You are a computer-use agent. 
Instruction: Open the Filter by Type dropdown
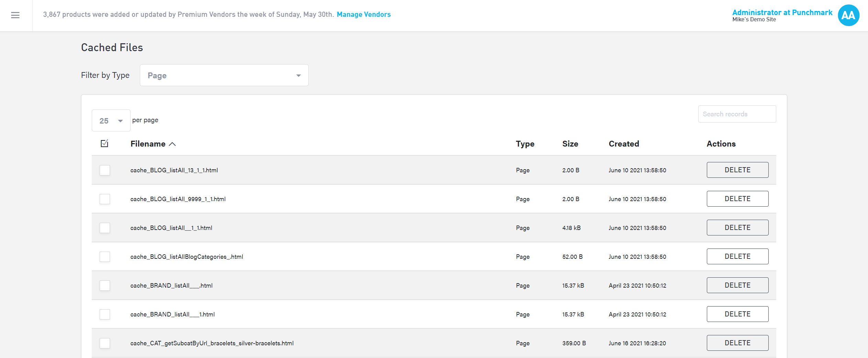224,75
